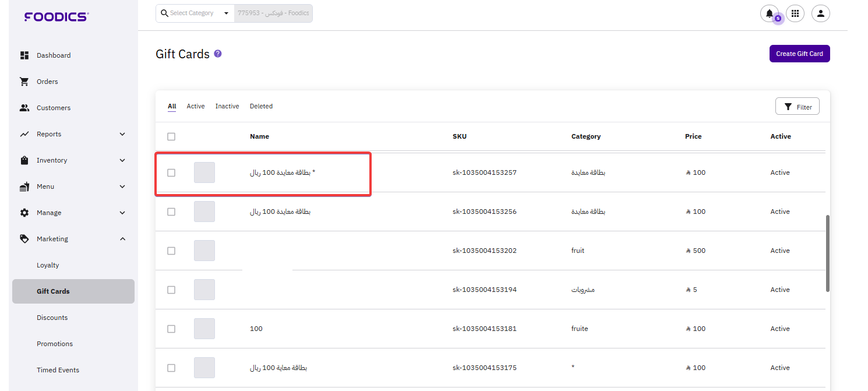Open the apps grid icon
The width and height of the screenshot is (868, 391).
coord(795,13)
